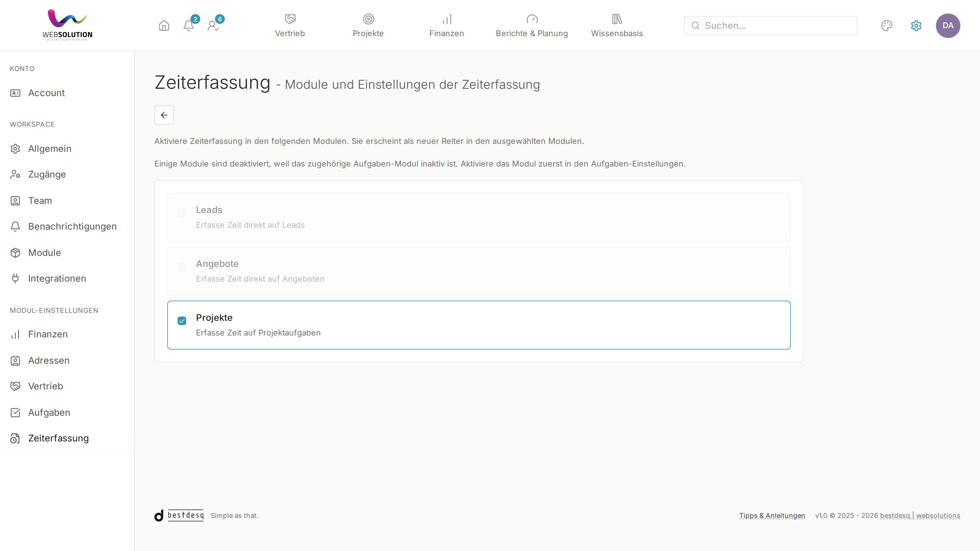This screenshot has height=551, width=980.
Task: Open Benachrichtigungen settings
Action: 67,226
